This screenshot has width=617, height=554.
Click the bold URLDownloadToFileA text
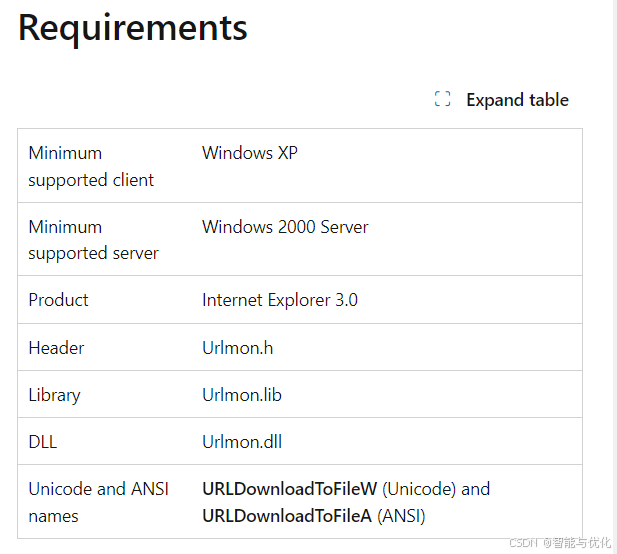tap(287, 516)
